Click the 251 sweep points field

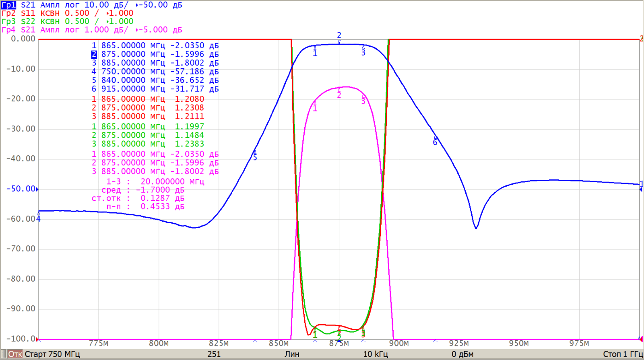pyautogui.click(x=214, y=354)
